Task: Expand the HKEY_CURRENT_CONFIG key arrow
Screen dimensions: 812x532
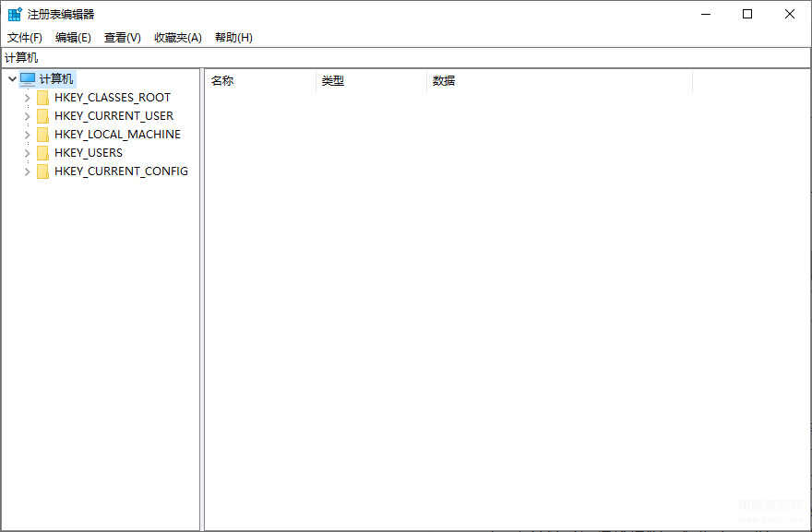Action: coord(28,171)
